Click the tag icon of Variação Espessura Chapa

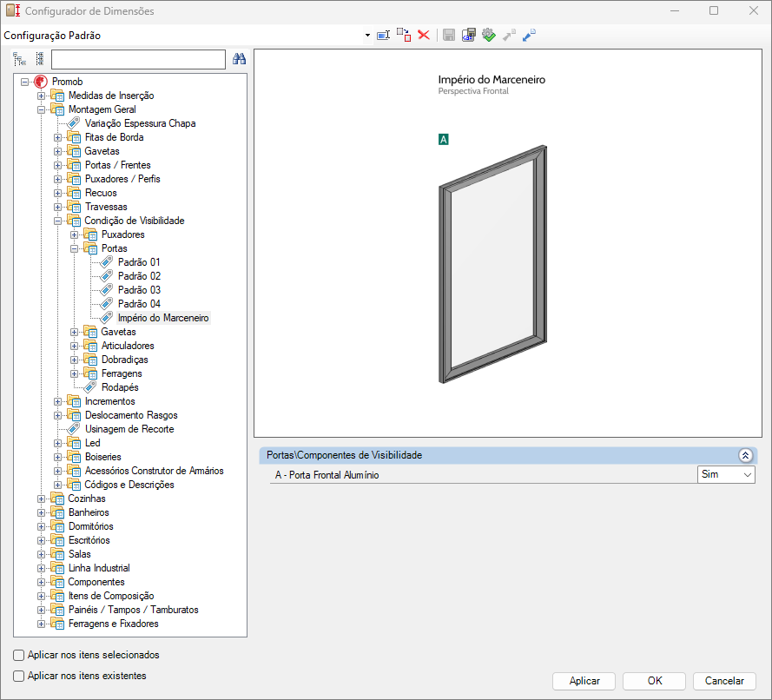click(74, 123)
